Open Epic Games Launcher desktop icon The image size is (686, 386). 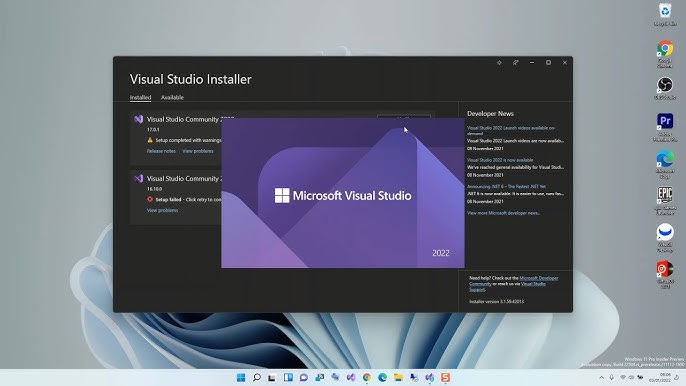click(x=665, y=200)
